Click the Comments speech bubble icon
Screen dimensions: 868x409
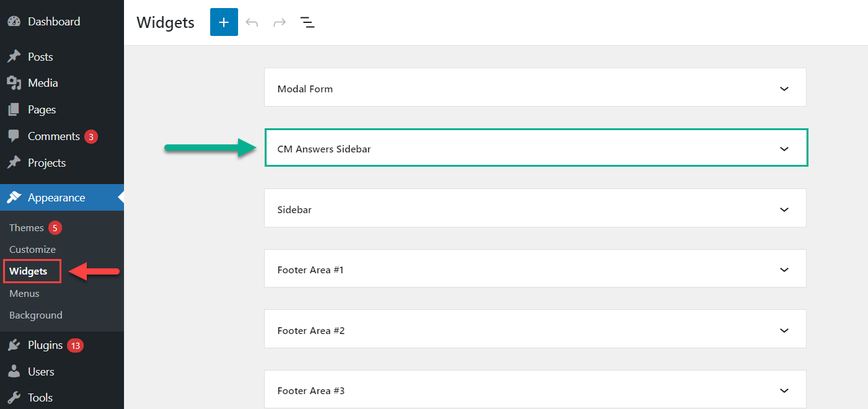click(x=14, y=136)
